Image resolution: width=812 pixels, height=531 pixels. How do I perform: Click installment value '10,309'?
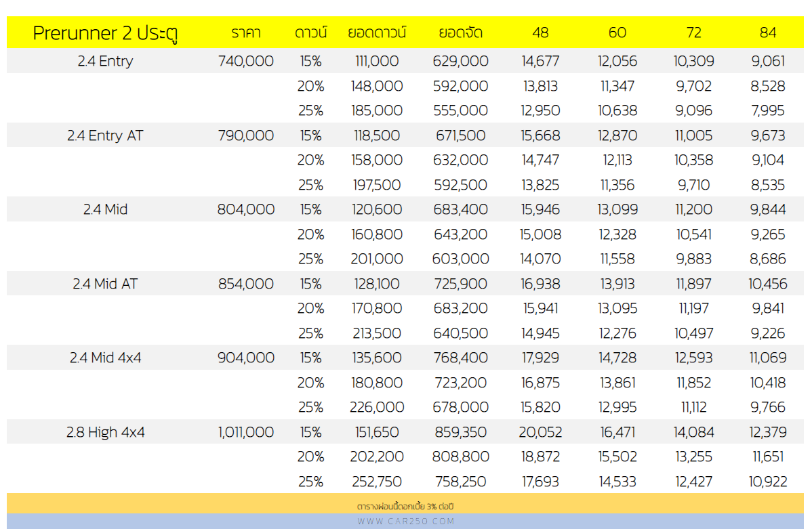pos(694,61)
